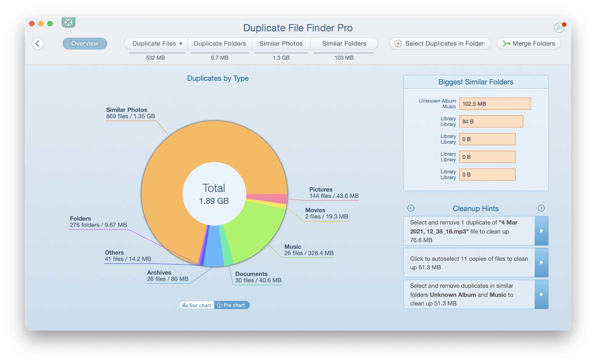Go to previous cleanup hint
This screenshot has width=596, height=364.
pos(411,208)
